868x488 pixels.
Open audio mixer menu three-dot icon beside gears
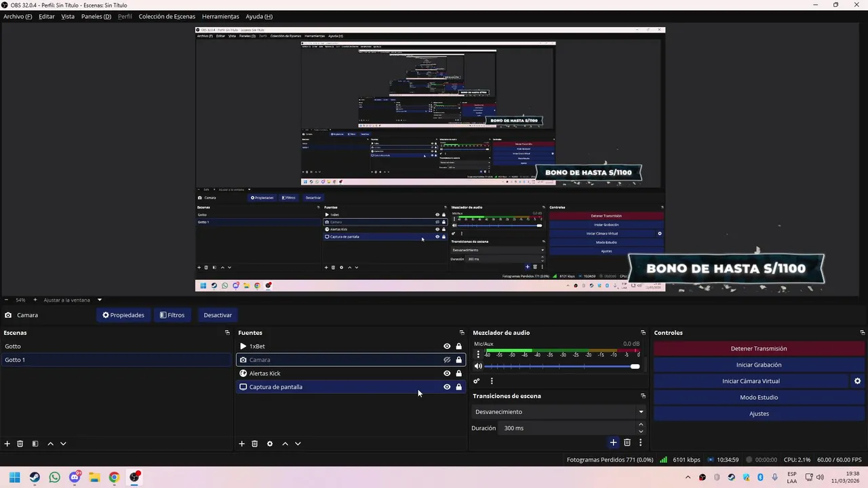coord(492,381)
